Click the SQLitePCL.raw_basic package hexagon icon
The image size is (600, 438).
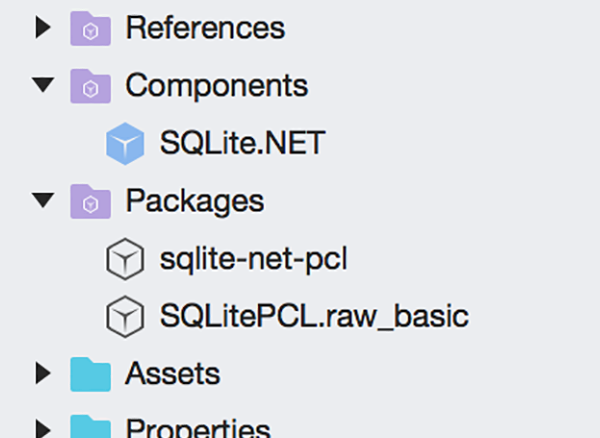click(x=125, y=317)
